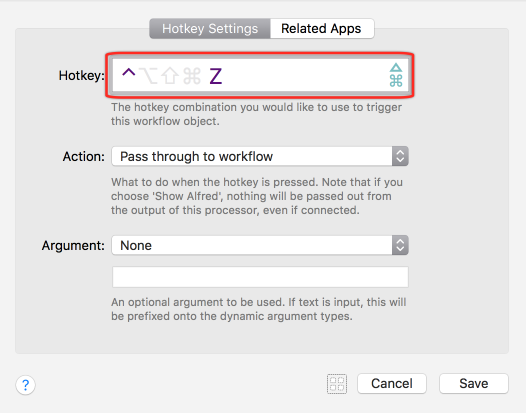Click the greyed Option modifier symbol
The width and height of the screenshot is (526, 413).
tap(148, 75)
